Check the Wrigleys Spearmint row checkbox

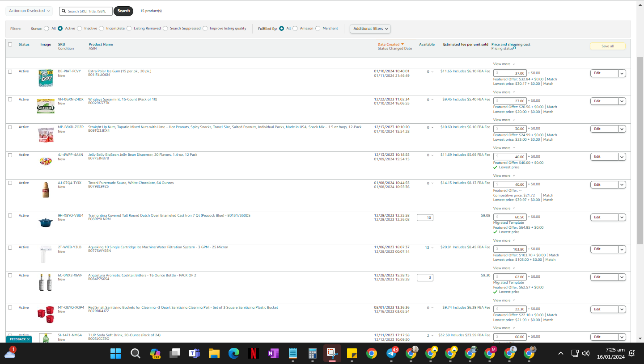(x=10, y=99)
